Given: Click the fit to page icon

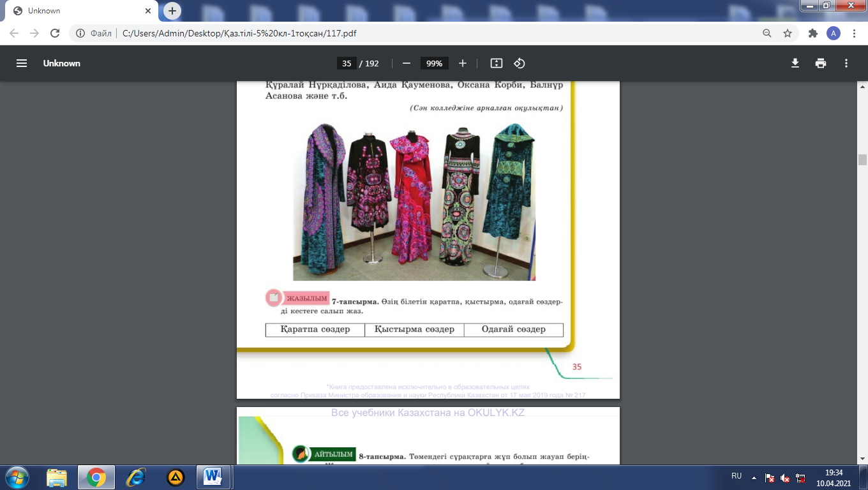Looking at the screenshot, I should 497,63.
